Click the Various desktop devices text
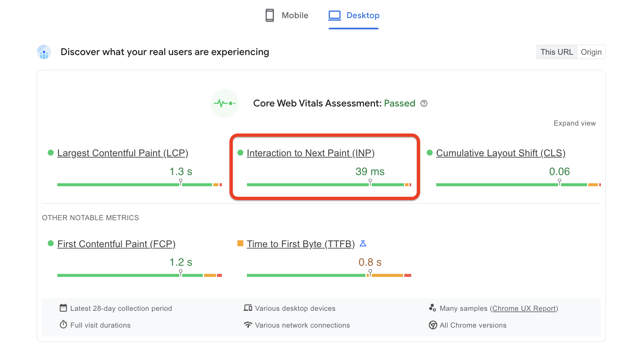The image size is (644, 354). click(x=295, y=309)
